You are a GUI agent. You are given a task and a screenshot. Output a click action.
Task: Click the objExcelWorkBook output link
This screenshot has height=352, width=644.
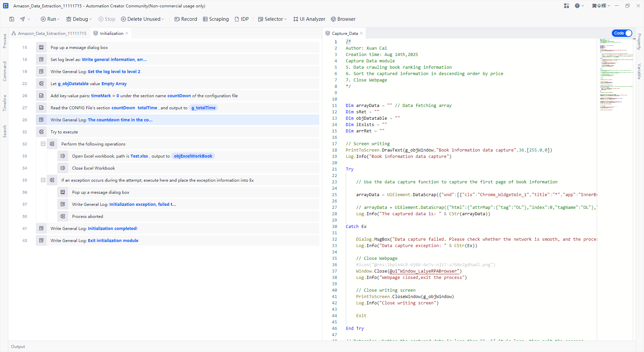193,156
